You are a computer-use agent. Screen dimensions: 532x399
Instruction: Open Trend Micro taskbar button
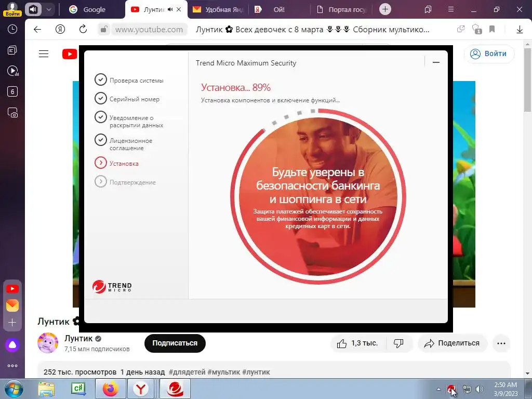(x=175, y=389)
